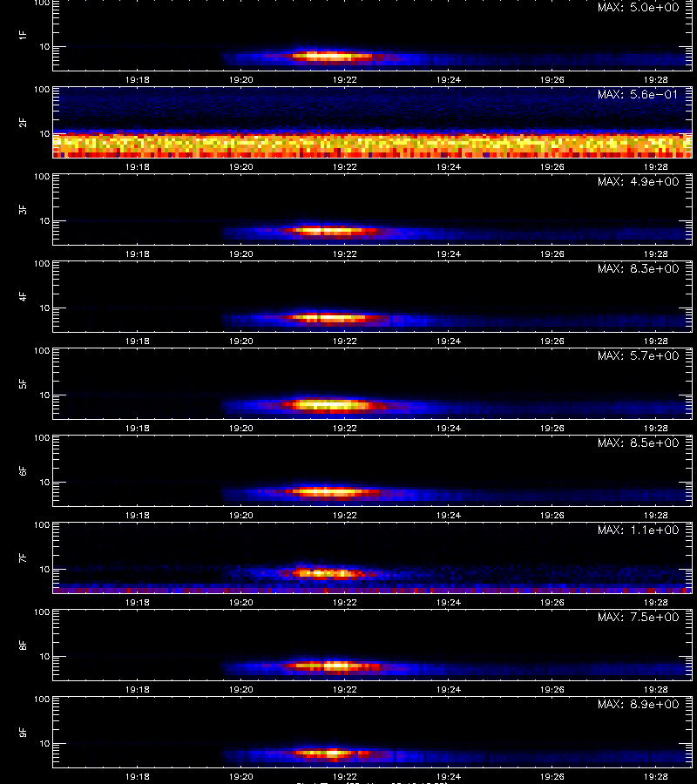Click the 19:18 time label below panel 9F
This screenshot has height=784, width=697.
click(137, 776)
